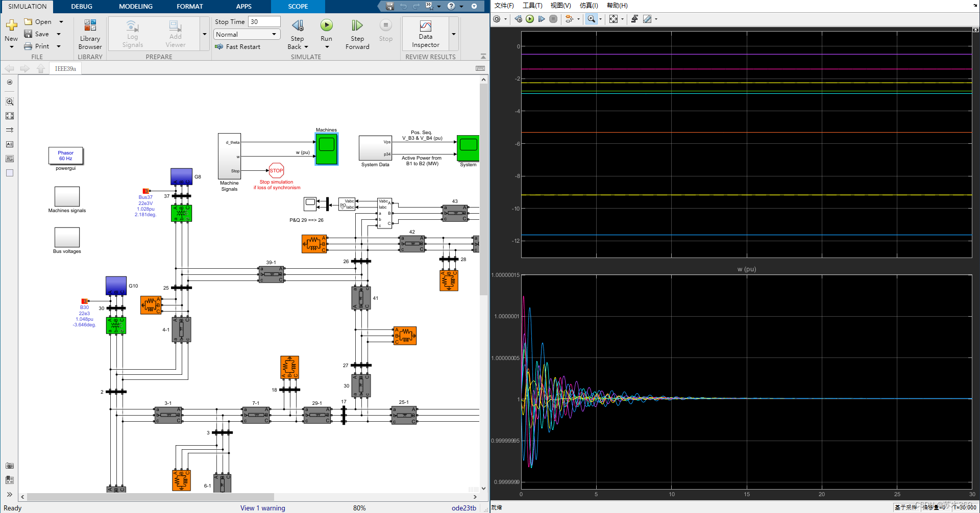Click the Open folder icon
This screenshot has width=980, height=513.
coord(29,22)
